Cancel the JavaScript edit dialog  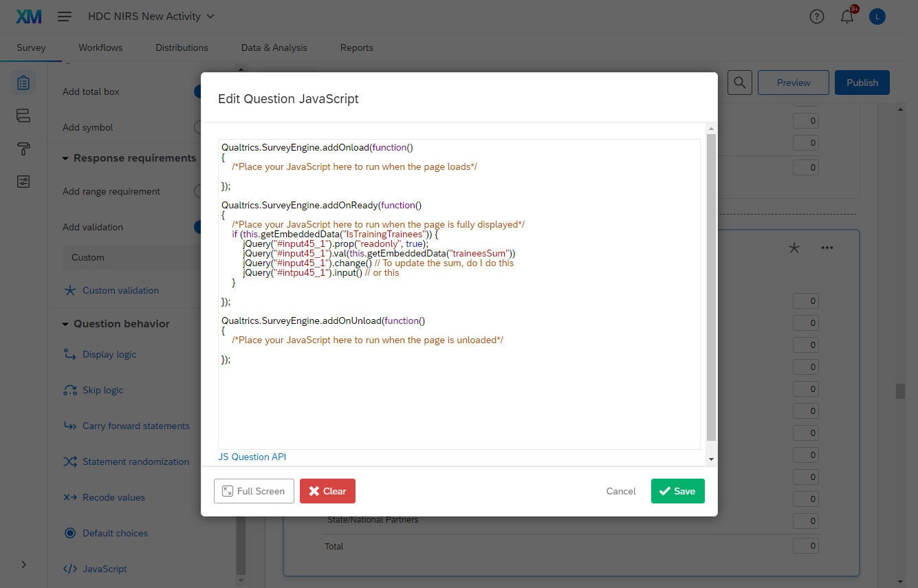coord(621,491)
